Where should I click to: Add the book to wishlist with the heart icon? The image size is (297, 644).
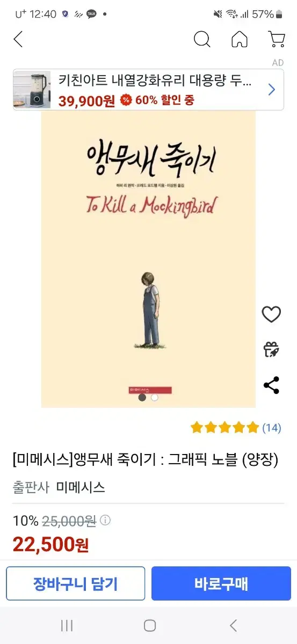click(271, 314)
